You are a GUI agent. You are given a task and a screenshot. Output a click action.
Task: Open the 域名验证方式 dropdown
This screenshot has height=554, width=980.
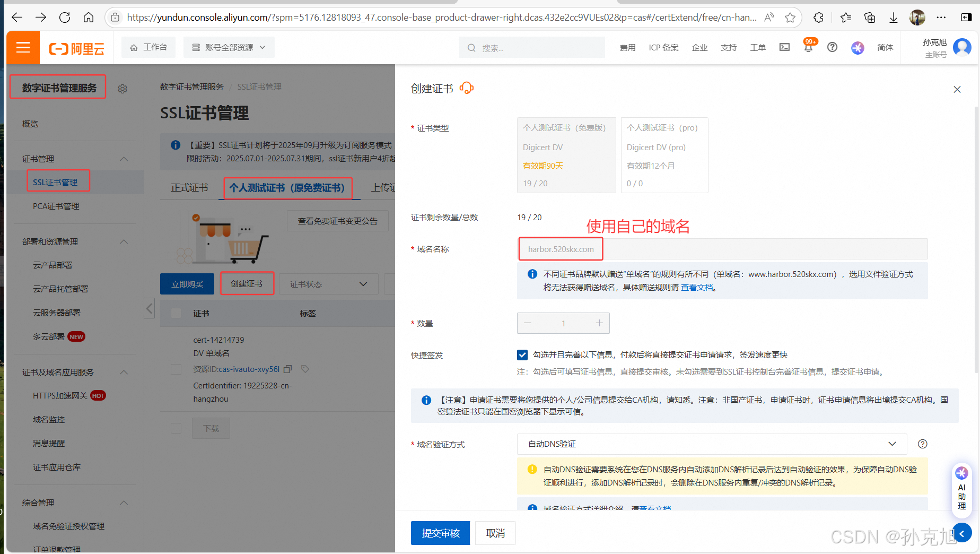pyautogui.click(x=712, y=444)
